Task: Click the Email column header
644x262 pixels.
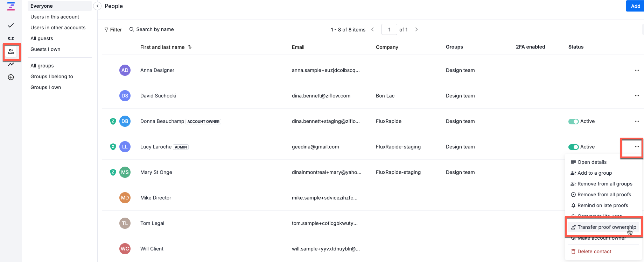Action: (298, 47)
